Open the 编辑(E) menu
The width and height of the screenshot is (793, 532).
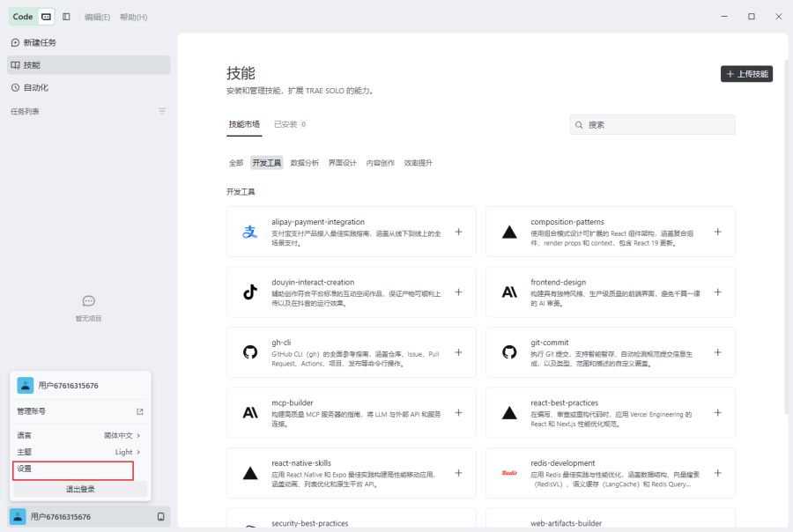click(x=97, y=18)
